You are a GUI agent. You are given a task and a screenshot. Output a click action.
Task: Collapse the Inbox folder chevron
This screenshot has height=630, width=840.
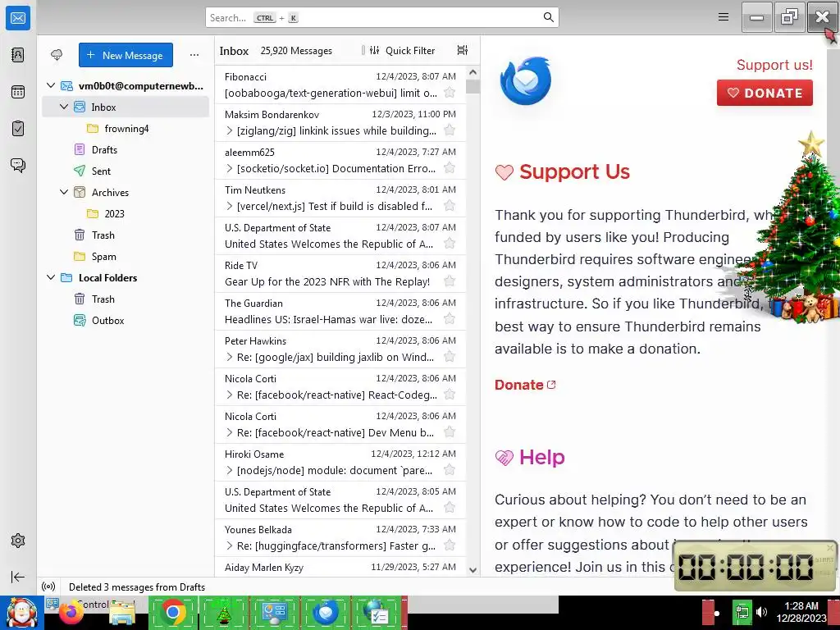64,107
